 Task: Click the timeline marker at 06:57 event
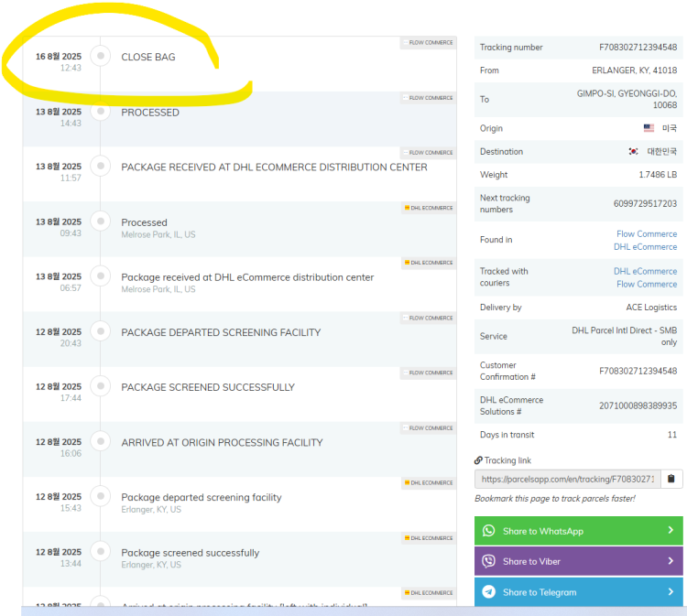(x=101, y=276)
